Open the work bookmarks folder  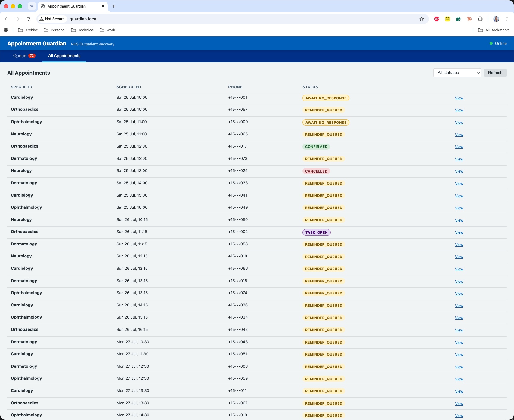(107, 30)
